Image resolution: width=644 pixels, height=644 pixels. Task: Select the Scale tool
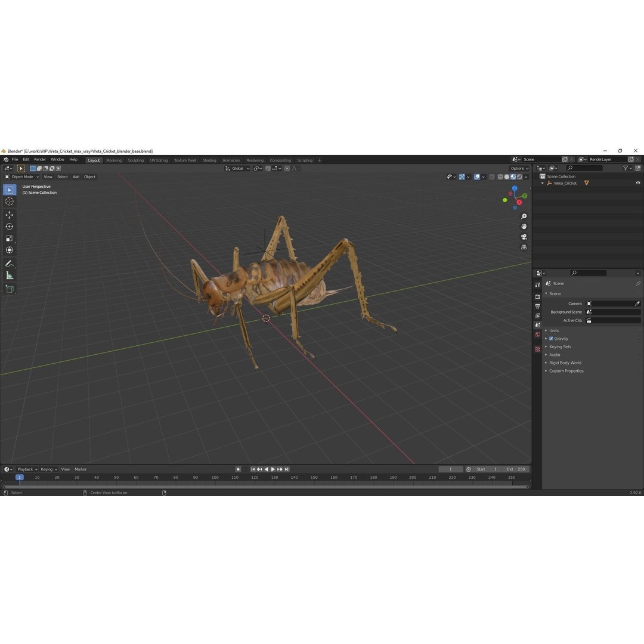pyautogui.click(x=10, y=238)
